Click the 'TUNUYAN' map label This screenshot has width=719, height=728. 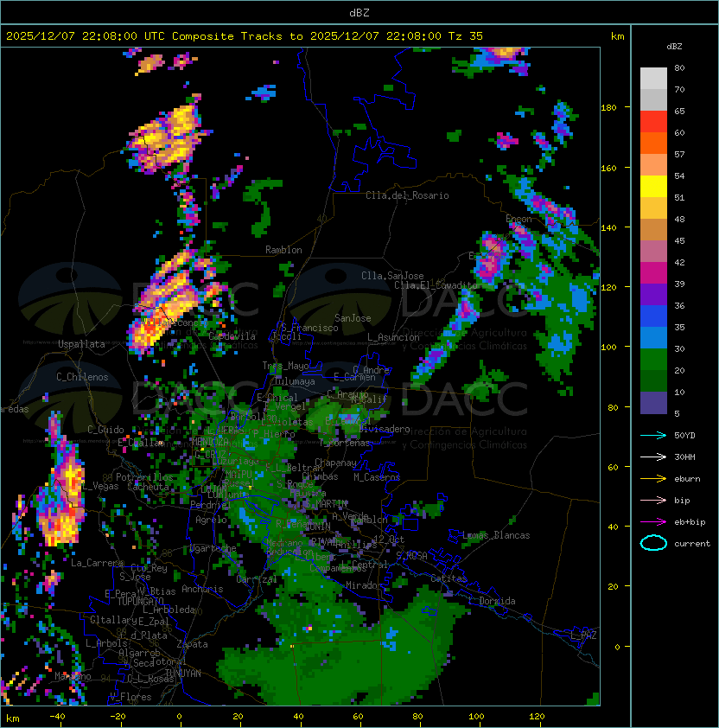coord(183,674)
